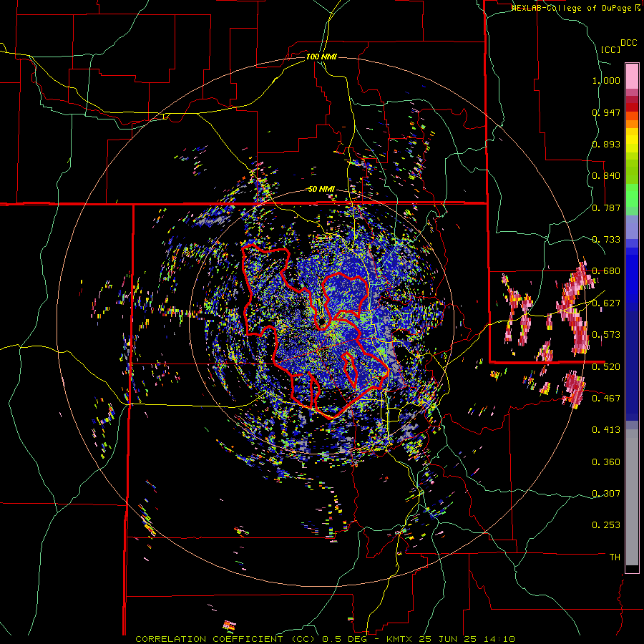Select the 0.573 legend value
This screenshot has width=644, height=644.
coord(606,335)
